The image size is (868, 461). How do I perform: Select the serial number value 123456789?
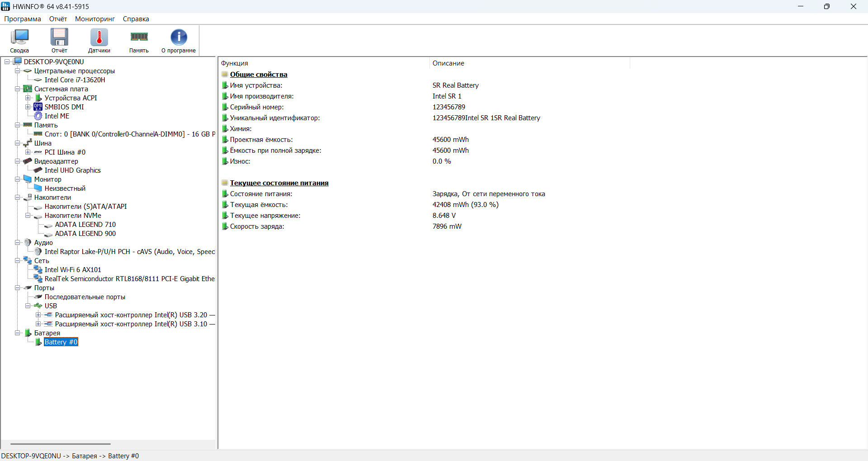click(x=449, y=107)
